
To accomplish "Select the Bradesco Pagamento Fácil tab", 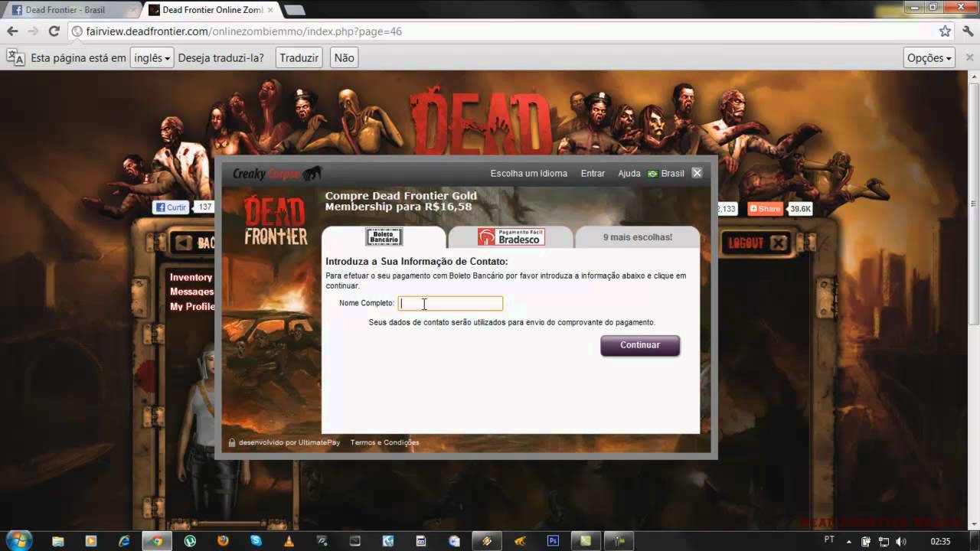I will (x=511, y=237).
